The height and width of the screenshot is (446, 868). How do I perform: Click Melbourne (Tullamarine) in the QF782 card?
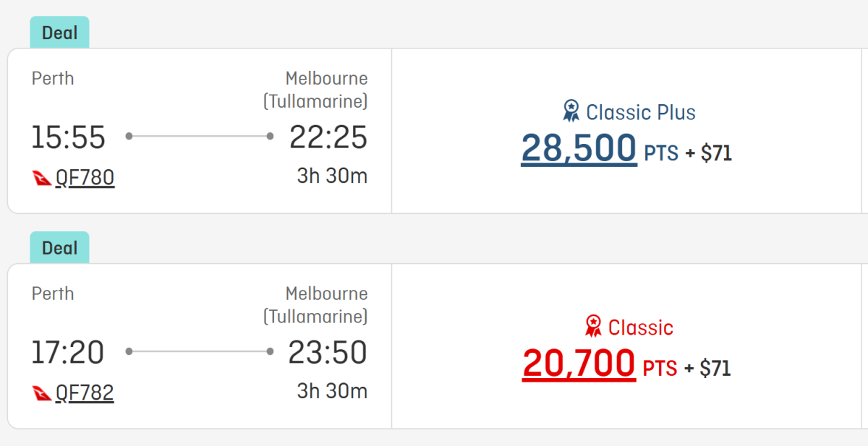click(x=315, y=305)
